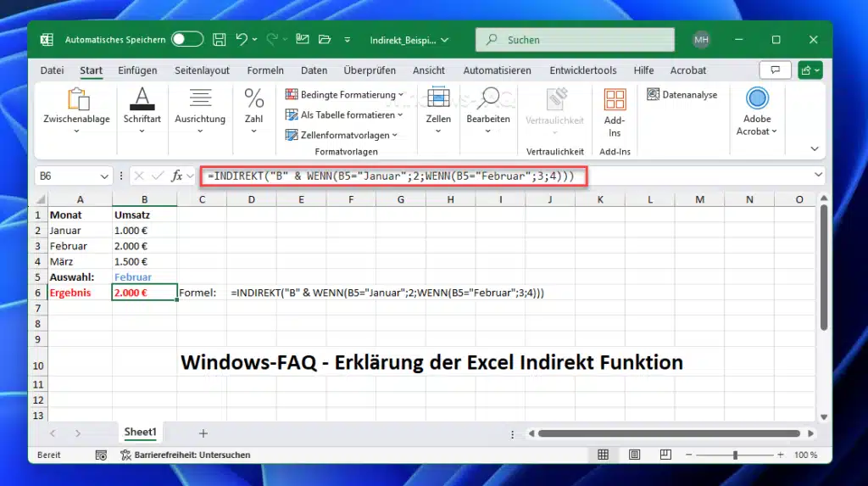
Task: Click the zoom in plus button
Action: pos(781,455)
